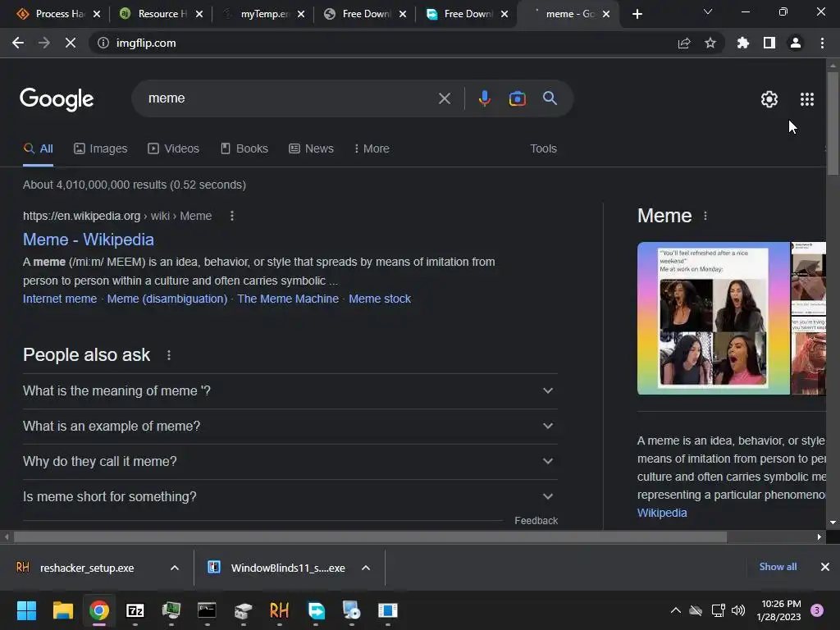Click the vertical scrollbar thumb
Screen dimensions: 840x630
tap(833, 123)
